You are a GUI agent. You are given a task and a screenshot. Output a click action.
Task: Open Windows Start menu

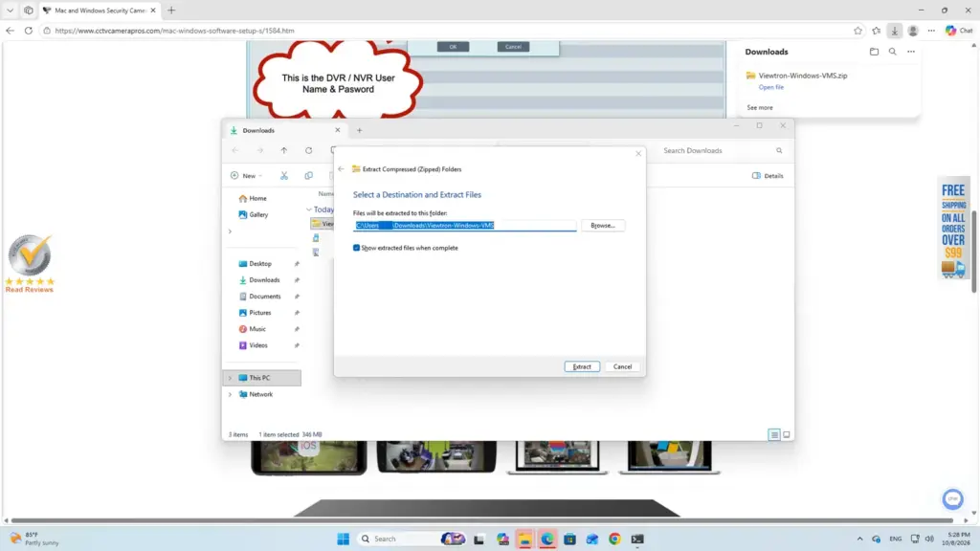tap(344, 539)
